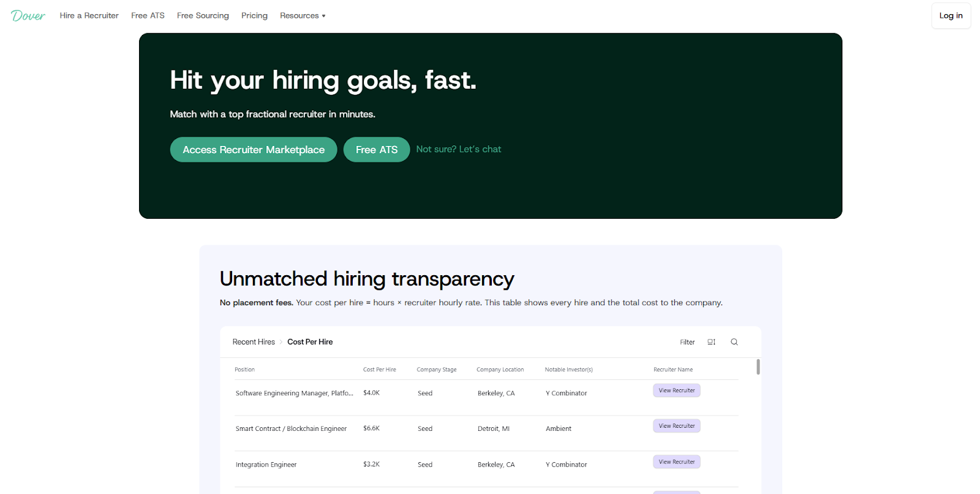Select the Cost Per Hire breadcrumb
Viewport: 980px width, 494px height.
(x=310, y=342)
